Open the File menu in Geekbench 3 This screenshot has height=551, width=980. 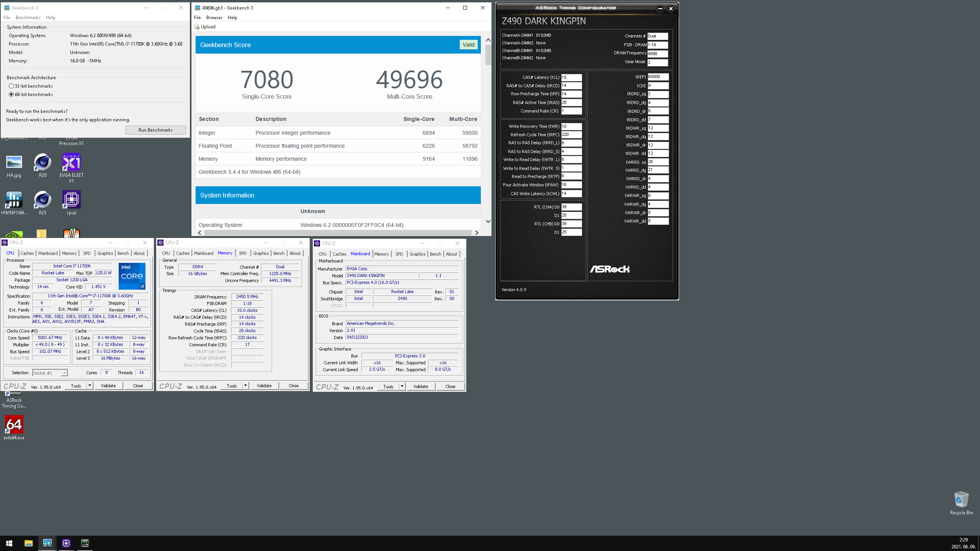[7, 18]
